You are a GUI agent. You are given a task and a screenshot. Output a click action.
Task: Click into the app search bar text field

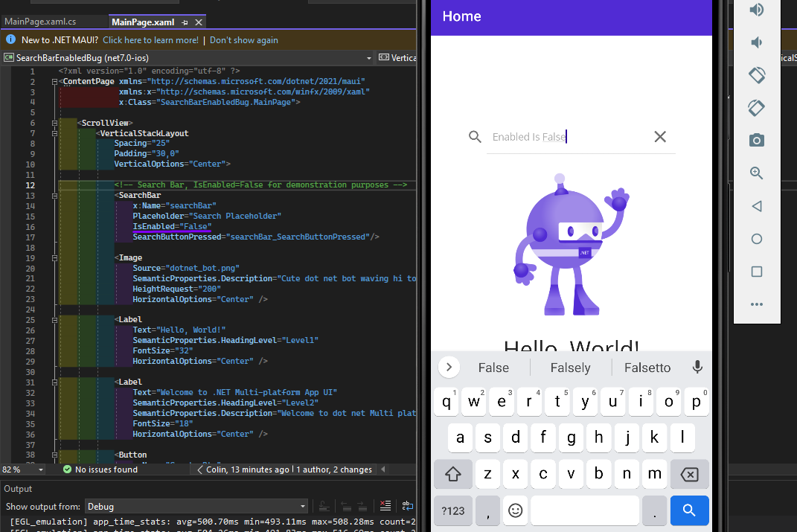point(569,137)
